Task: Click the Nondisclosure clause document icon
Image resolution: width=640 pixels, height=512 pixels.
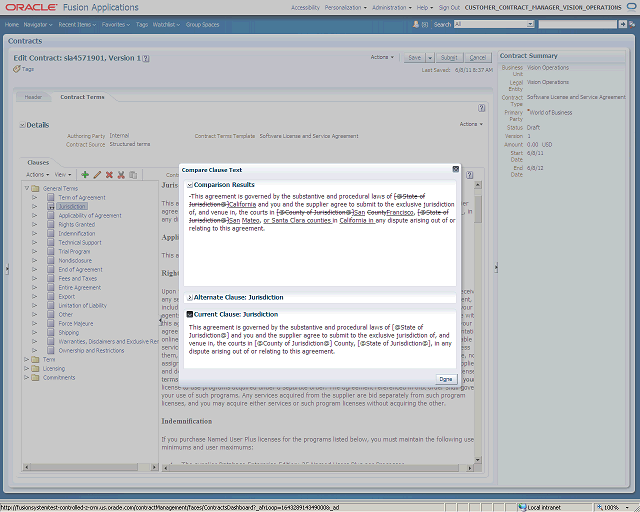Action: (x=51, y=260)
